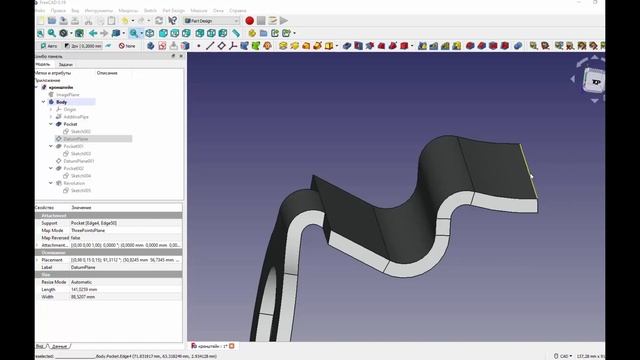Image resolution: width=640 pixels, height=360 pixels.
Task: Select the Measure distance ruler icon
Action: tap(236, 33)
